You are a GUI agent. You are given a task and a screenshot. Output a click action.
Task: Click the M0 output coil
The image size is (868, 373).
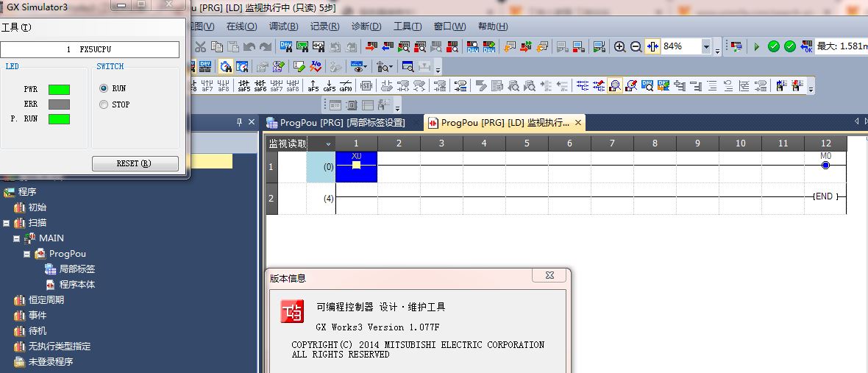pyautogui.click(x=825, y=165)
